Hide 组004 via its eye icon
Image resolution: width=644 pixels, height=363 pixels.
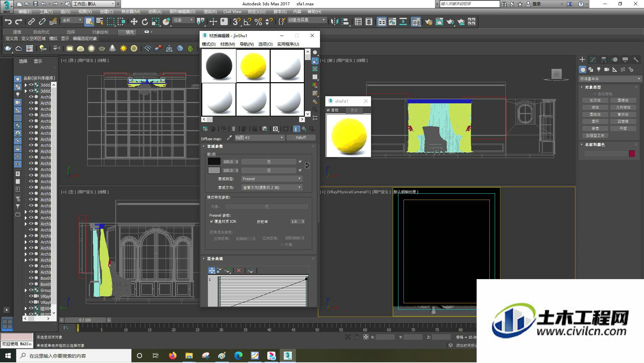pos(31,309)
